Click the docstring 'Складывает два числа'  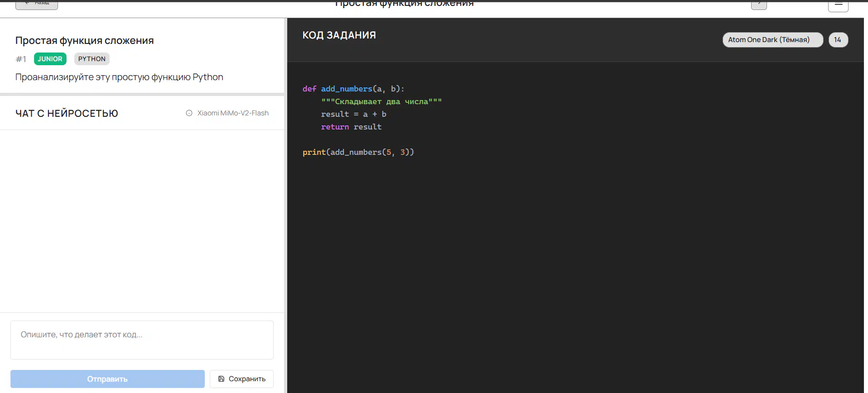pos(381,102)
